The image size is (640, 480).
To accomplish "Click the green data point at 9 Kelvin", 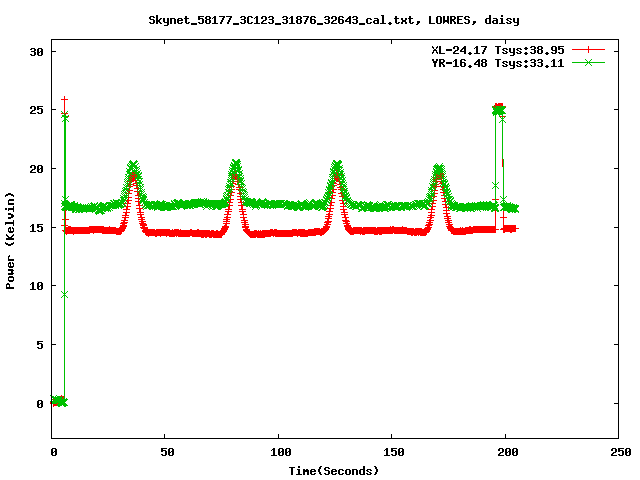I will (x=64, y=295).
